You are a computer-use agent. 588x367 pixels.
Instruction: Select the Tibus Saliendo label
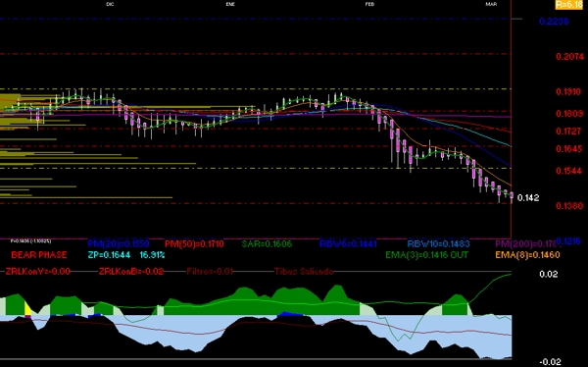click(x=304, y=271)
